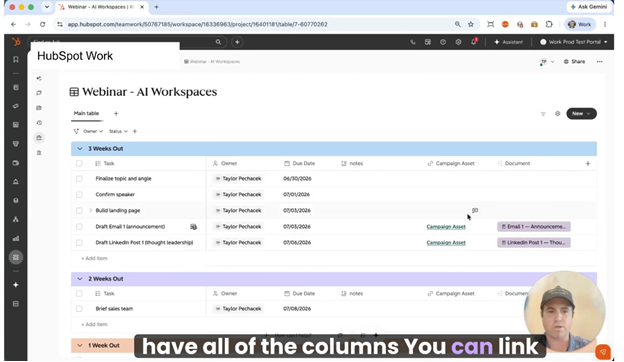The image size is (624, 362).
Task: Open comment icon on Build landing page row
Action: coord(475,210)
